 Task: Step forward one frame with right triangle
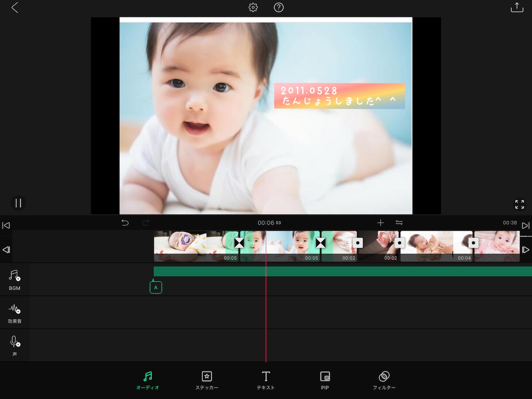click(x=526, y=250)
